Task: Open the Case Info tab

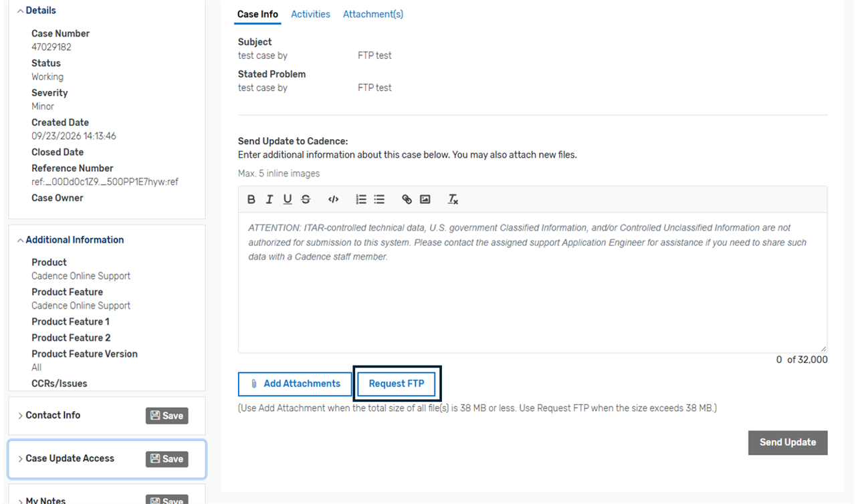Action: [x=257, y=14]
